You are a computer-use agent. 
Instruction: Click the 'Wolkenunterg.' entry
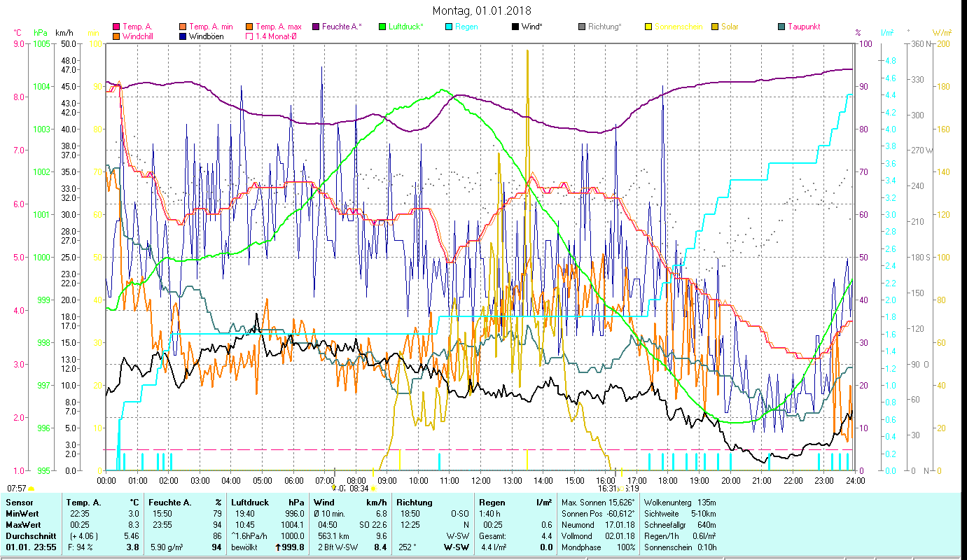679,503
